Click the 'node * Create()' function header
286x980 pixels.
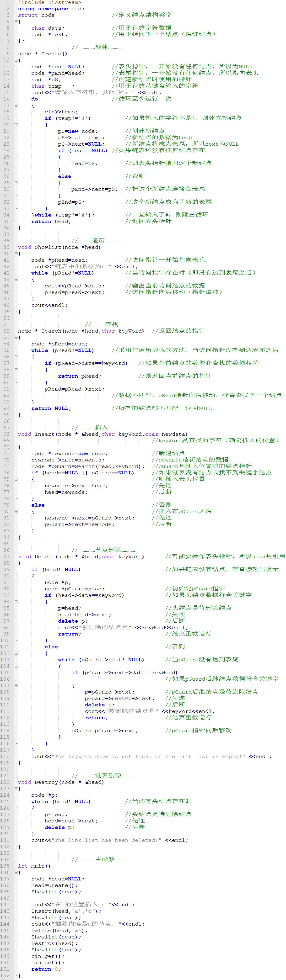(x=43, y=54)
